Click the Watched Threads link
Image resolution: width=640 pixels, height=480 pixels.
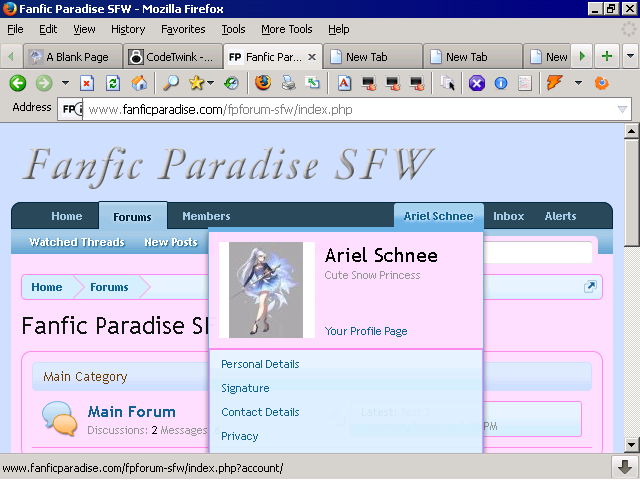pyautogui.click(x=77, y=242)
